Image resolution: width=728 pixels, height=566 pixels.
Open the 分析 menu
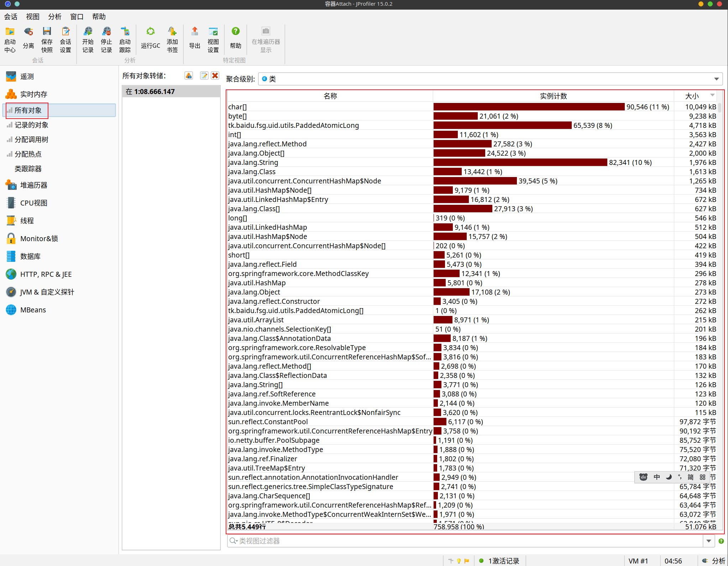coord(54,17)
